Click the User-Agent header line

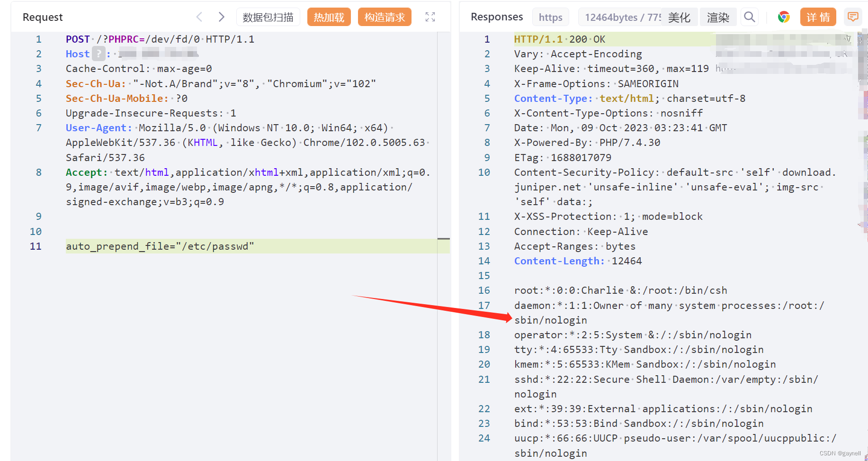248,143
